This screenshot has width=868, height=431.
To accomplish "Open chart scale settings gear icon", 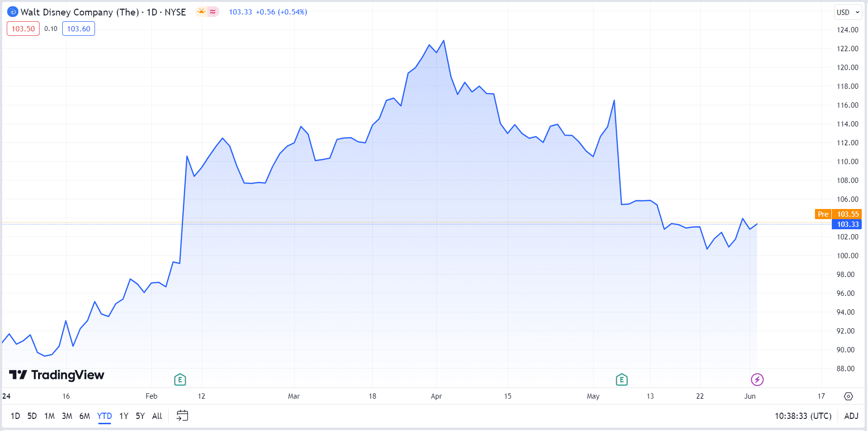I will (848, 396).
